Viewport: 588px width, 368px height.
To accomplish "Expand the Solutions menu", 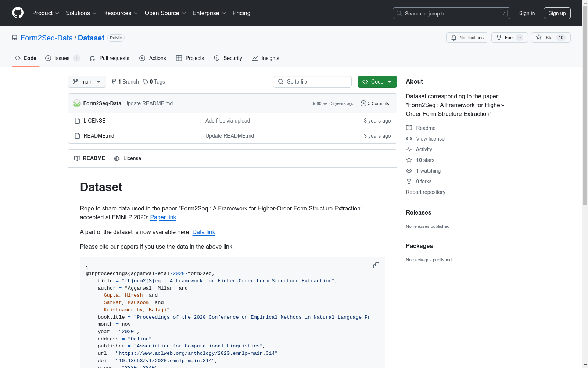I will 81,13.
